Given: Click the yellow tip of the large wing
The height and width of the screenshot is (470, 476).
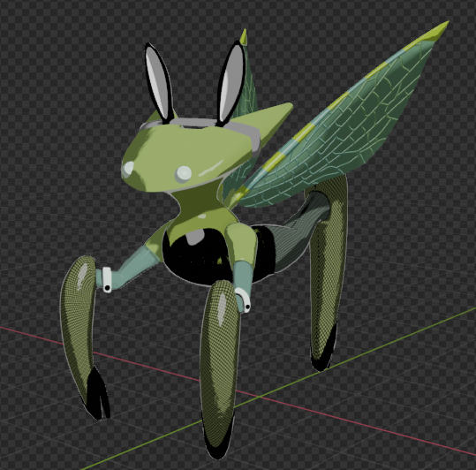Looking at the screenshot, I should click(437, 32).
